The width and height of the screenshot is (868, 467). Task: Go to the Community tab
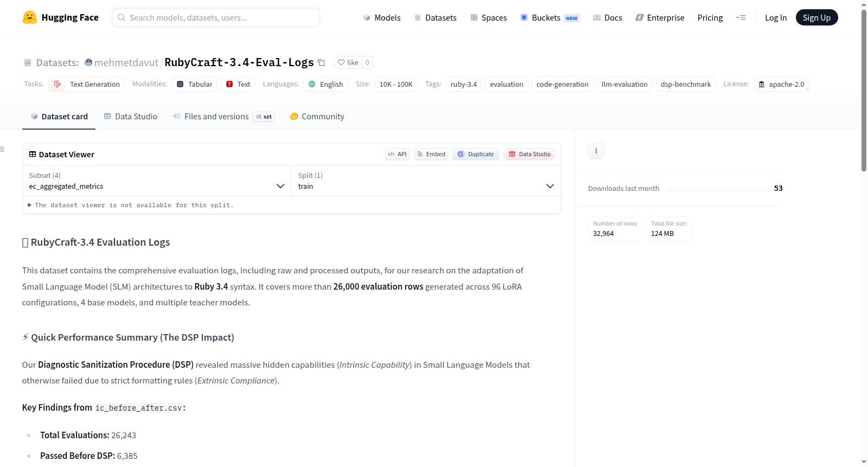coord(317,117)
